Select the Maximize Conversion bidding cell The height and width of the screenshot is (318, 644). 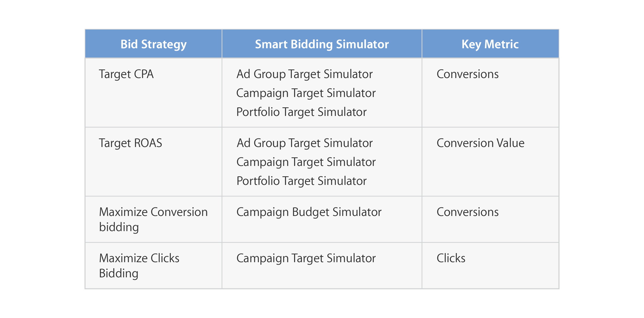[153, 219]
